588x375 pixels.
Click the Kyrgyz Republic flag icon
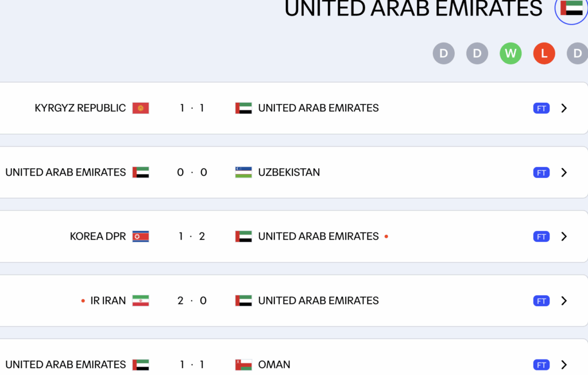141,108
